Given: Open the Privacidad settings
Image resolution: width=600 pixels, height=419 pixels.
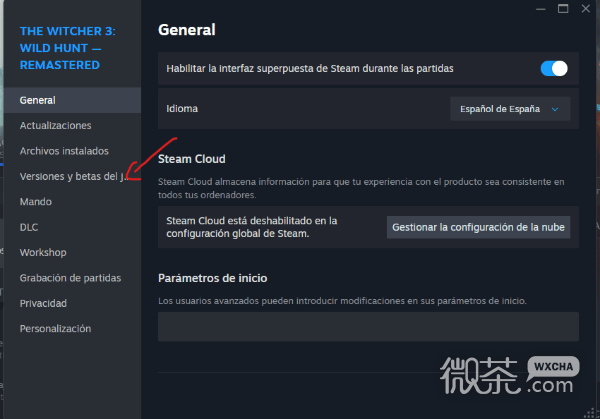Looking at the screenshot, I should pos(43,303).
